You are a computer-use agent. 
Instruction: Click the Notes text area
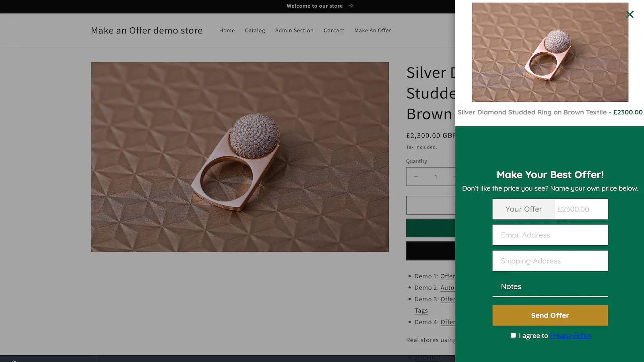pyautogui.click(x=550, y=287)
